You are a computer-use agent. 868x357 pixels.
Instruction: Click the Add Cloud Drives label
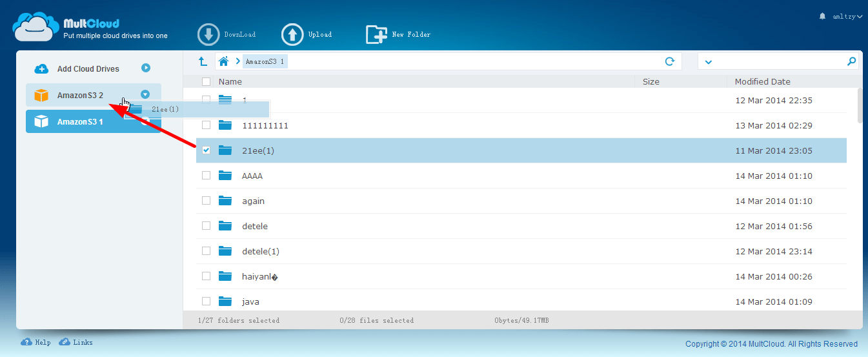(x=88, y=69)
